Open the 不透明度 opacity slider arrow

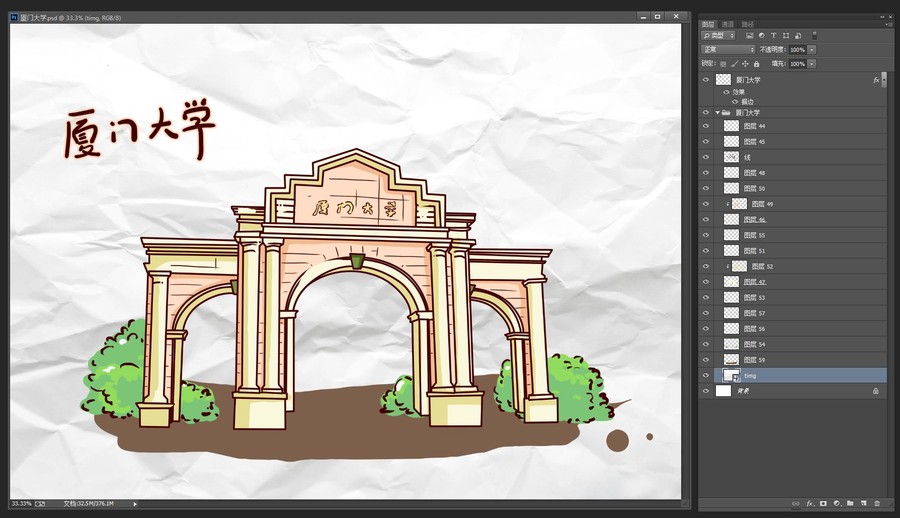tap(812, 50)
